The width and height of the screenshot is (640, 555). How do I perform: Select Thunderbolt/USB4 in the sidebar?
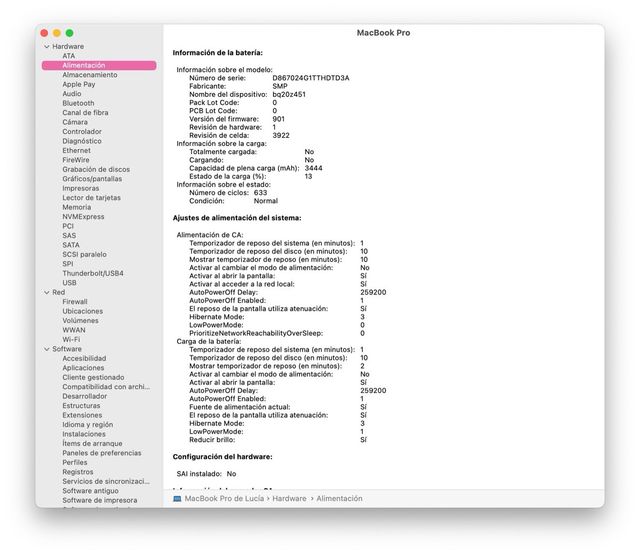(x=93, y=273)
